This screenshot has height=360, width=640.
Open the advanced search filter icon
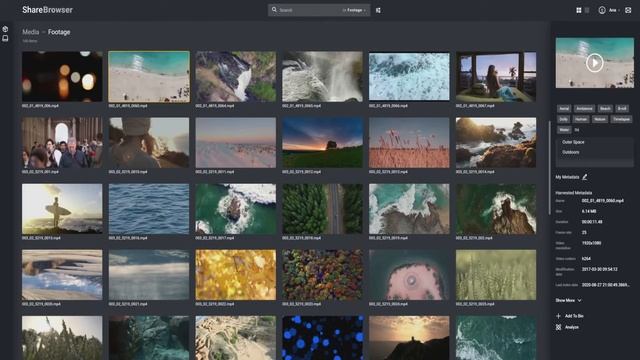(378, 10)
